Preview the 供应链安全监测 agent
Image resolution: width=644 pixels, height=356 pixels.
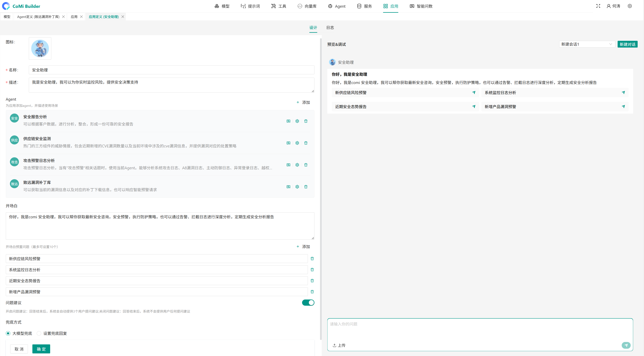click(289, 143)
